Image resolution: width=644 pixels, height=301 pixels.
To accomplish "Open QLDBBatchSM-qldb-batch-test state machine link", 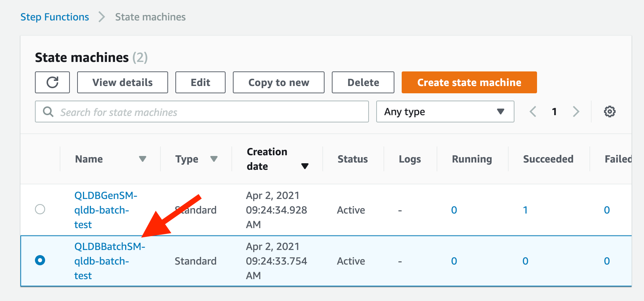I will point(110,261).
